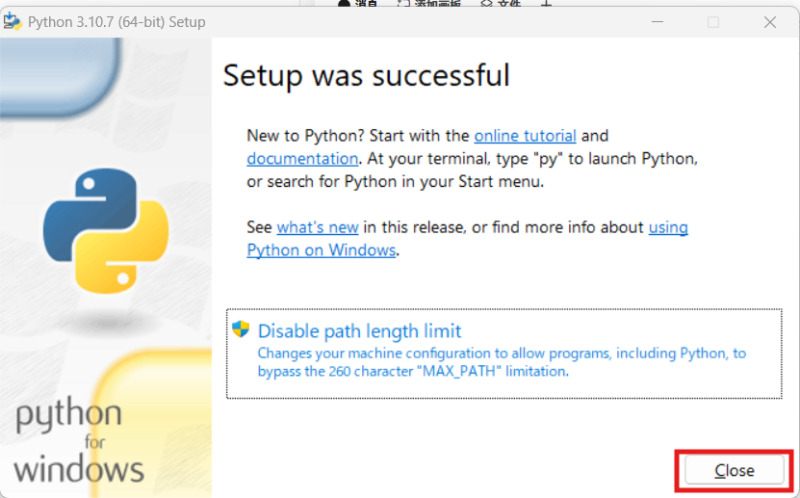Viewport: 800px width, 498px height.
Task: Open the using Python on Windows link
Action: (x=321, y=250)
